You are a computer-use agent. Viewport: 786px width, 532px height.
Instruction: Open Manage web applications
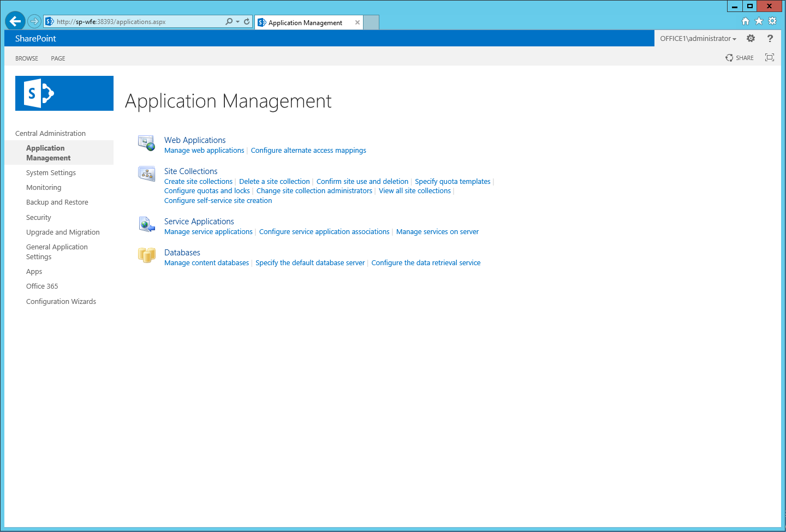[204, 151]
